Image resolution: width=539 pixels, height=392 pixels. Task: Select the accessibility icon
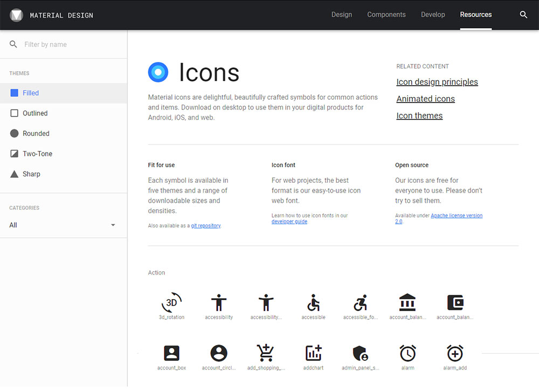pos(219,302)
